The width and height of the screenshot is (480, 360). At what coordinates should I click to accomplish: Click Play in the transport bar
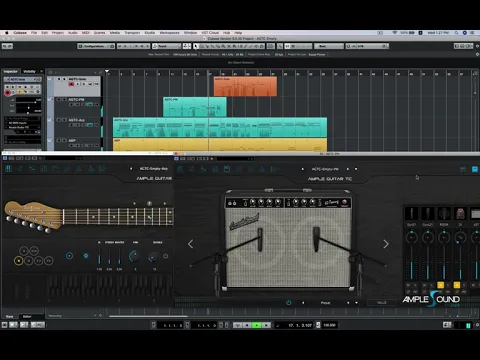tap(257, 325)
